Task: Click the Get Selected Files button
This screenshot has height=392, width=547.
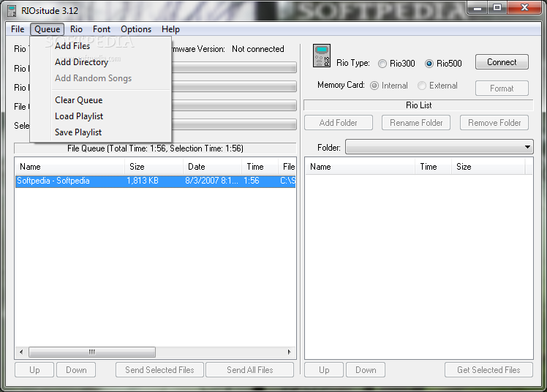Action: pyautogui.click(x=488, y=369)
